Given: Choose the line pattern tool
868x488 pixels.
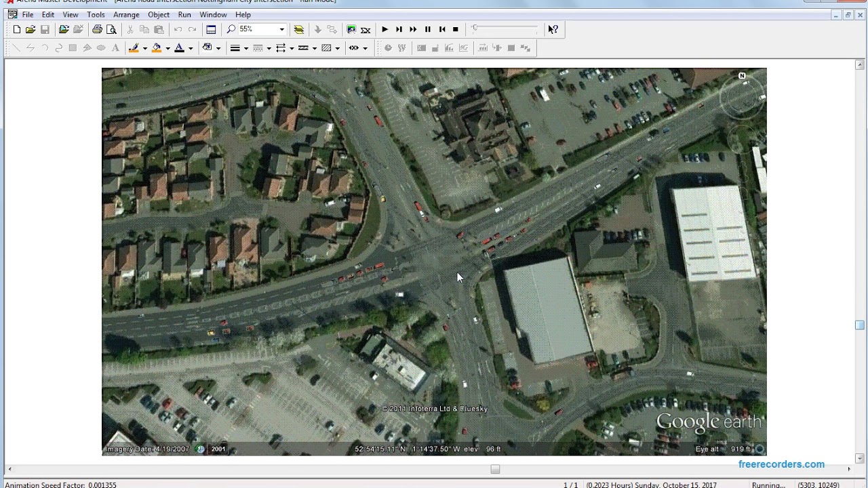Looking at the screenshot, I should click(x=304, y=48).
